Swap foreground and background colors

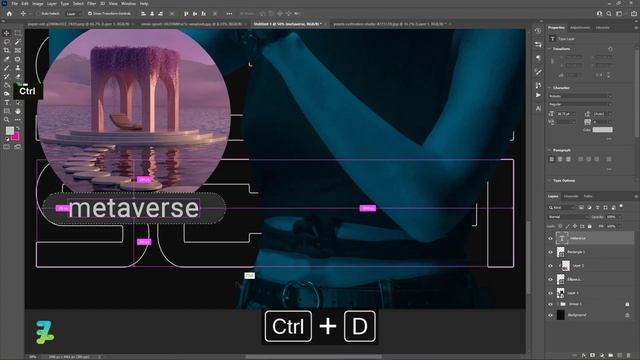coord(18,129)
